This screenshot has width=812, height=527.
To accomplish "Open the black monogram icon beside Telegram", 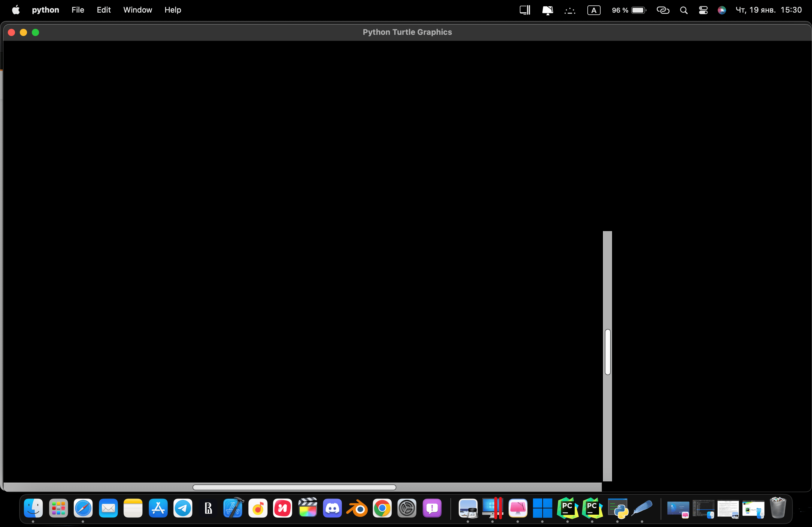I will click(208, 508).
